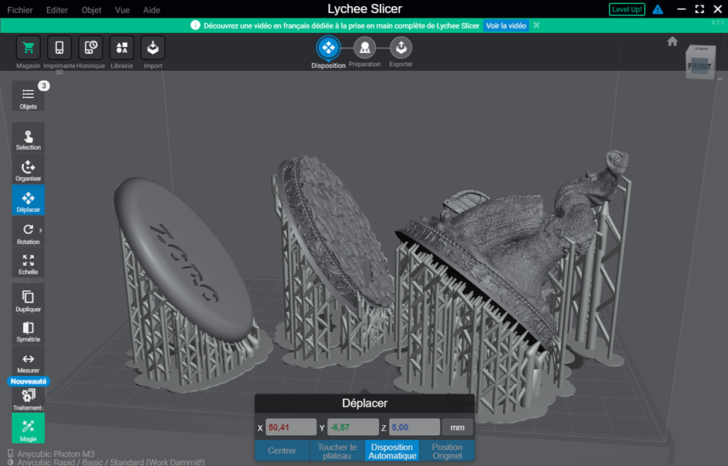Activate the Magie magic tool

[28, 429]
